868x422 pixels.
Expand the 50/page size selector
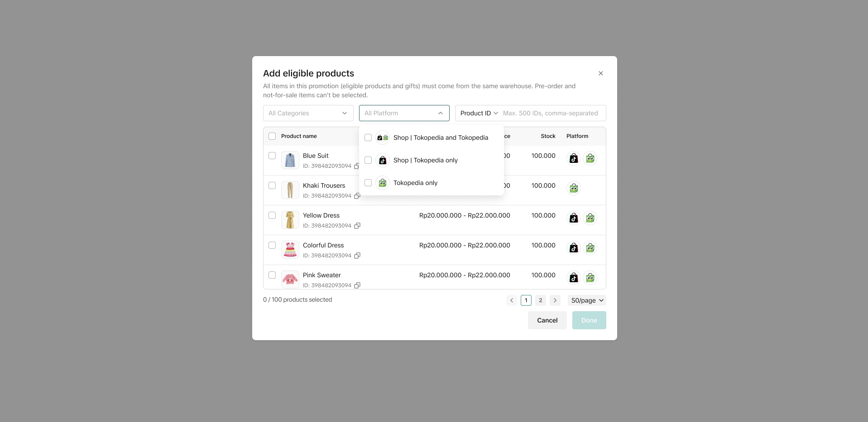coord(587,300)
